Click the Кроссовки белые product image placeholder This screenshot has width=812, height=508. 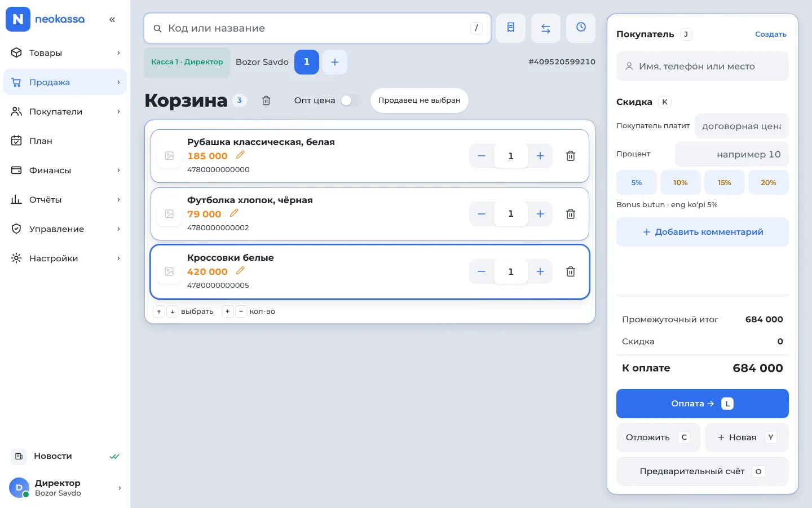[169, 271]
